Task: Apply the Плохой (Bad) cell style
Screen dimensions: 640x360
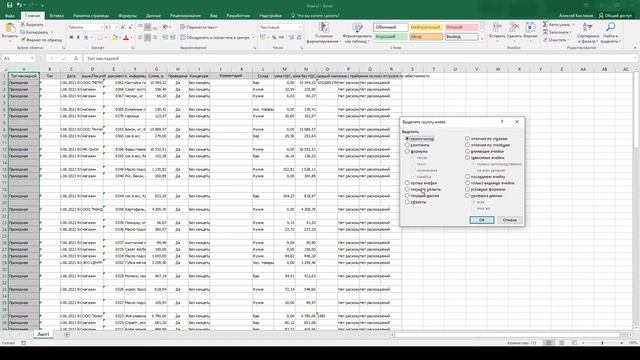Action: coord(461,27)
